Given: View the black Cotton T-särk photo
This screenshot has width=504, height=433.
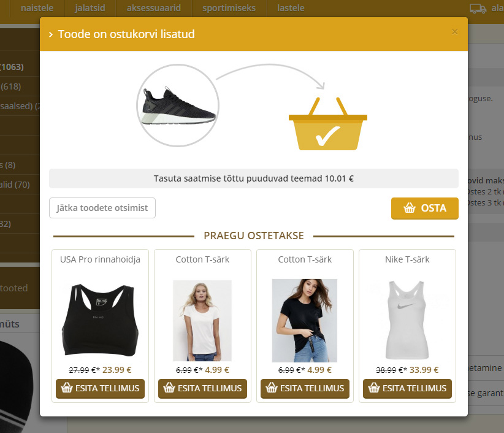Looking at the screenshot, I should tap(304, 321).
